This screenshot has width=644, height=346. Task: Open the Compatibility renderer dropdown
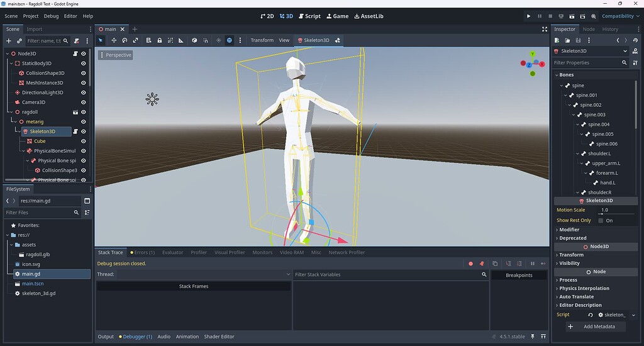click(x=621, y=16)
